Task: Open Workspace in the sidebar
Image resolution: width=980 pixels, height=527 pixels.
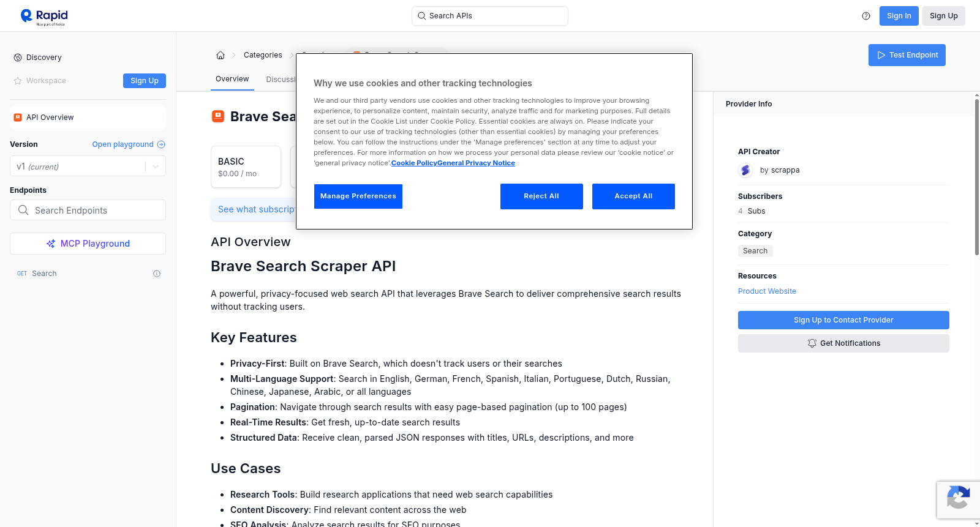Action: (46, 81)
